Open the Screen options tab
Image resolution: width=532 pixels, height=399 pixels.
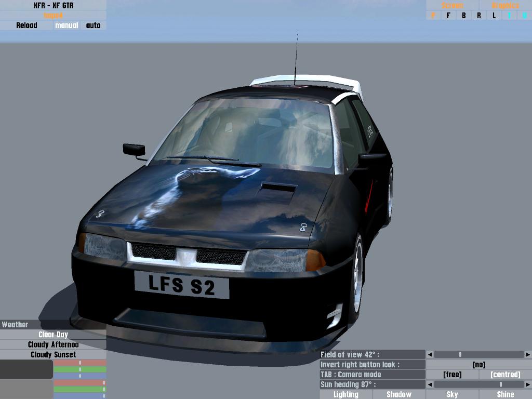click(x=453, y=5)
